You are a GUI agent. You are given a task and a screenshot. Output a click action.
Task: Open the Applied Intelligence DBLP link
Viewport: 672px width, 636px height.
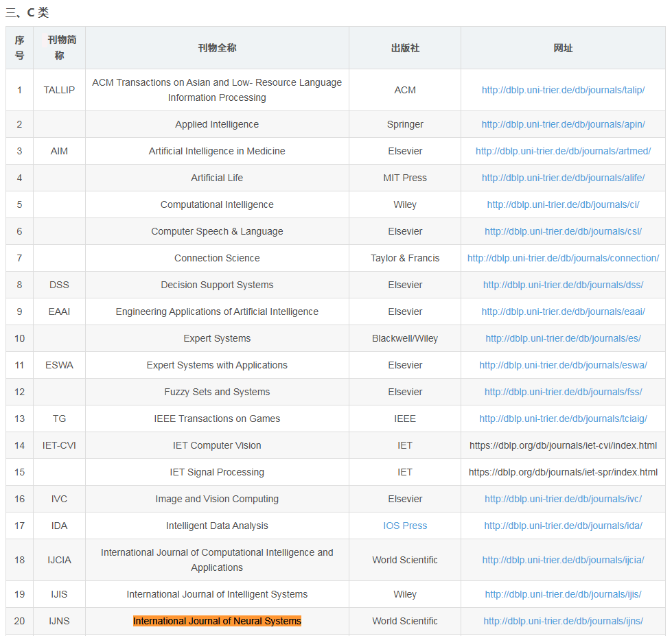[563, 124]
